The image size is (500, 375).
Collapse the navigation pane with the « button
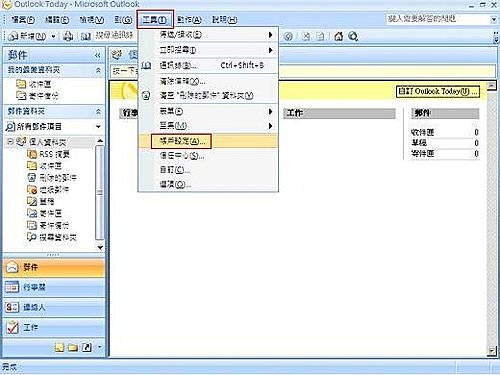[x=97, y=55]
